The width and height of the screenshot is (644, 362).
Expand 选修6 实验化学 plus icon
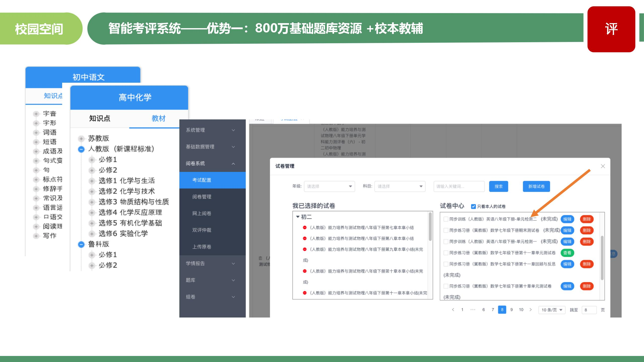coord(92,234)
